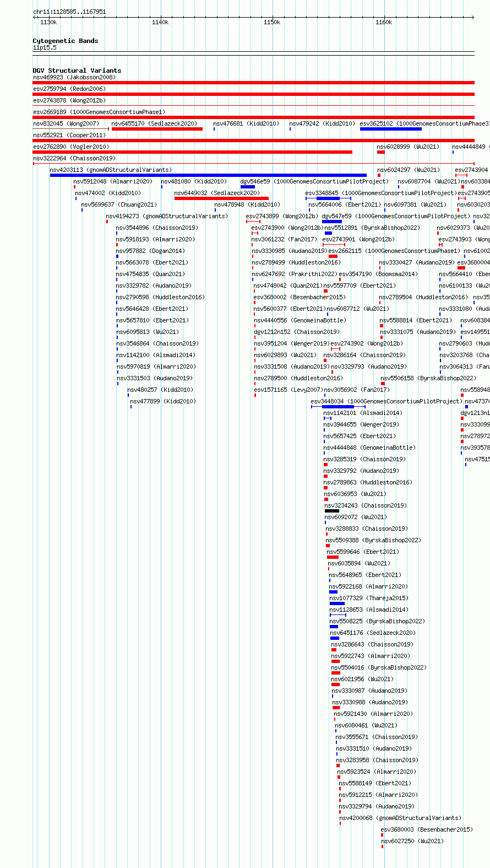Select esv3680003 (Besenbacher2015) label

click(x=427, y=829)
